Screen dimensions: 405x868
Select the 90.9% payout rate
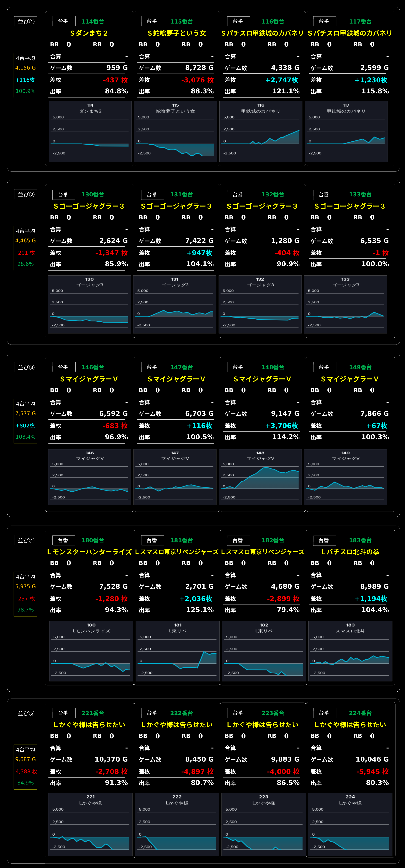pos(288,264)
